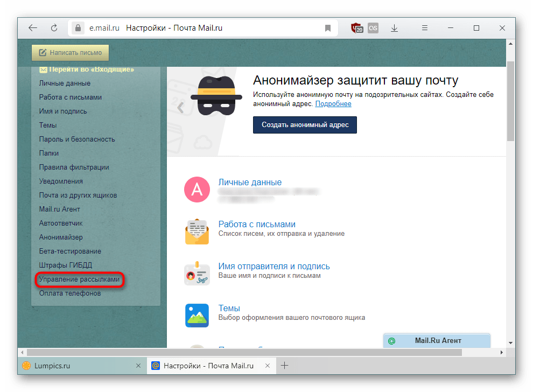Image resolution: width=533 pixels, height=392 pixels.
Task: Go back with the browser back arrow
Action: [33, 28]
